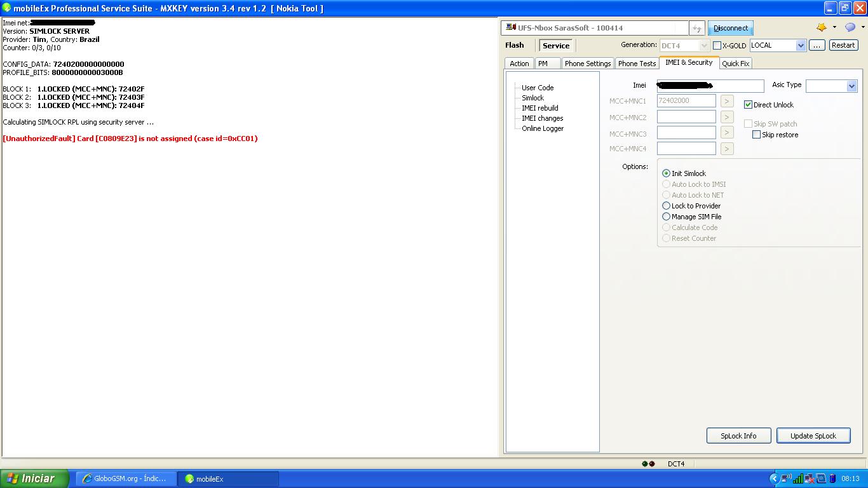Click the blue gear-window tray icon
Screen dimensions: 868x488
coord(821,478)
